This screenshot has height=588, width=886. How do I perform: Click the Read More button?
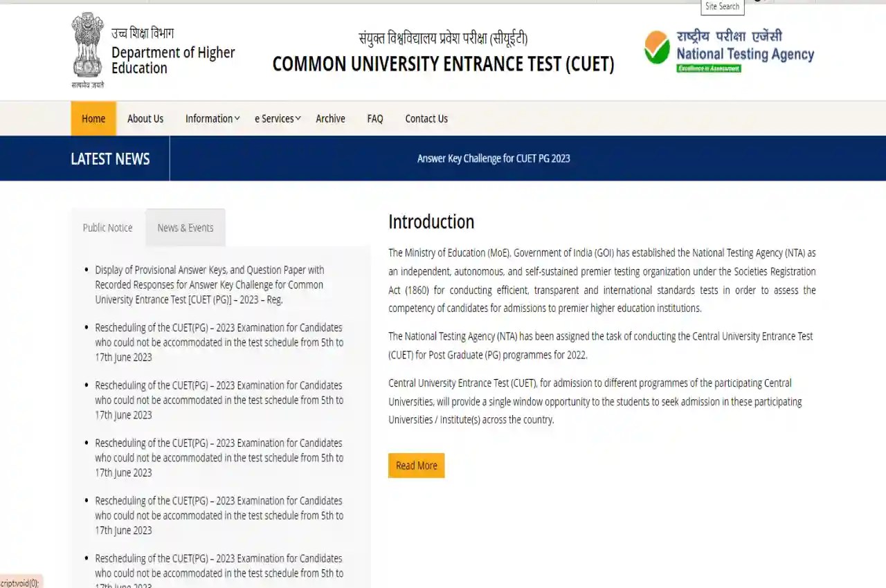tap(417, 466)
